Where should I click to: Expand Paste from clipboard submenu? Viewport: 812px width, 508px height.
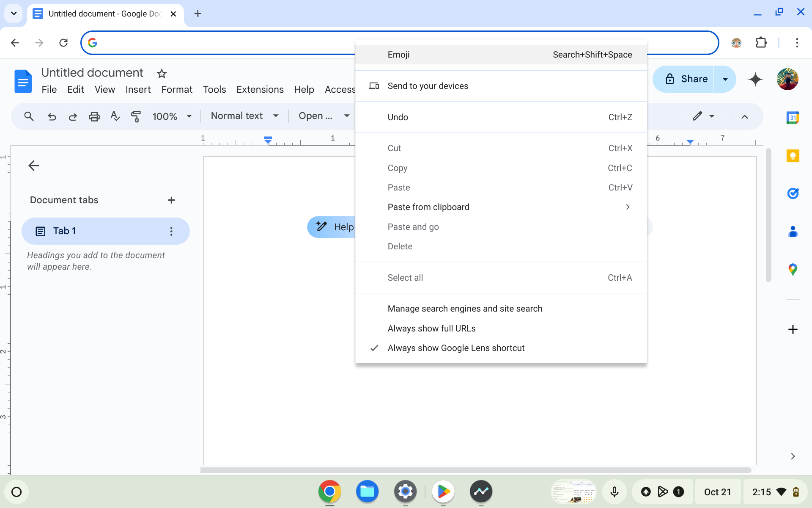pyautogui.click(x=501, y=207)
